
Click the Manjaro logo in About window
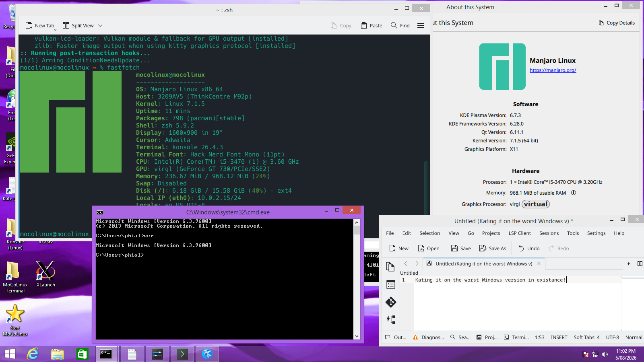click(502, 66)
